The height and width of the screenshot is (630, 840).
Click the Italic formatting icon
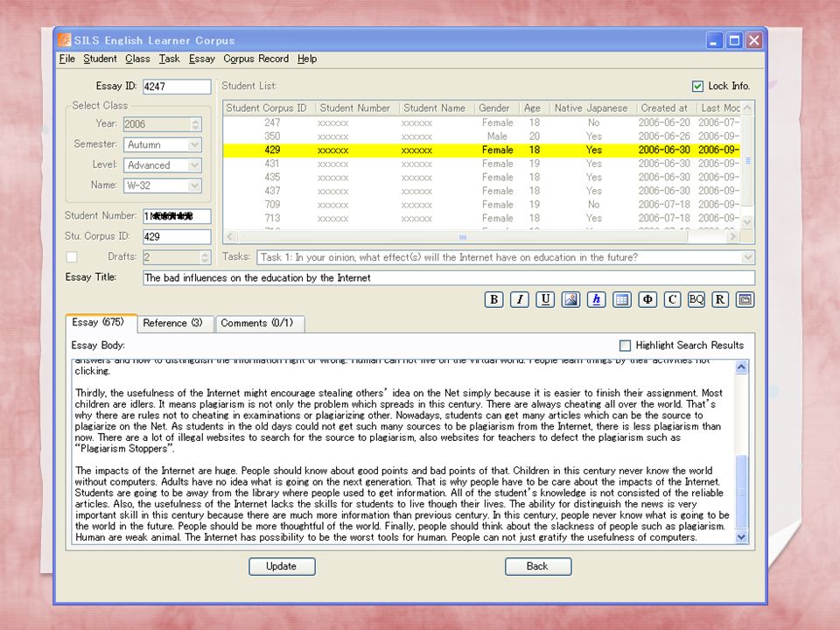[519, 299]
